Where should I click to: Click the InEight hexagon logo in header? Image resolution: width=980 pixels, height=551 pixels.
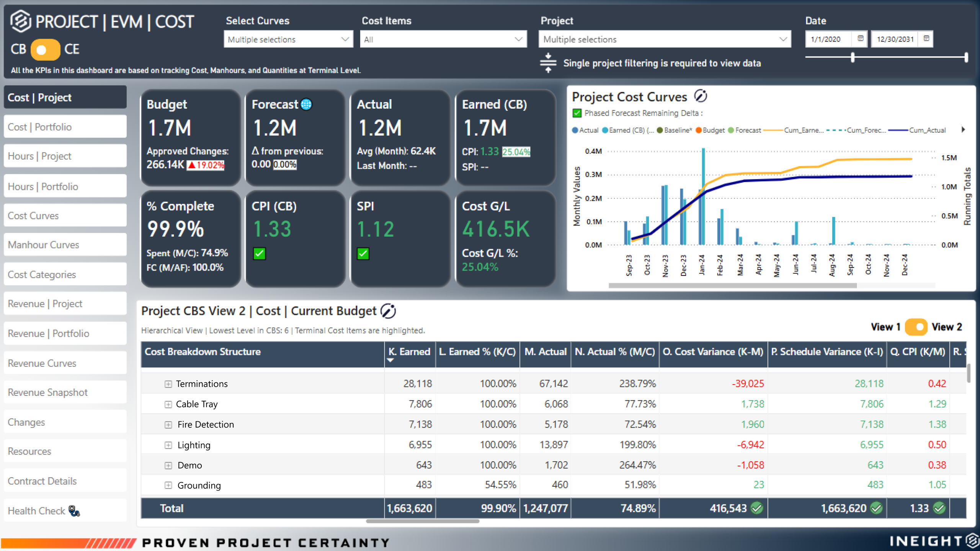[x=20, y=21]
